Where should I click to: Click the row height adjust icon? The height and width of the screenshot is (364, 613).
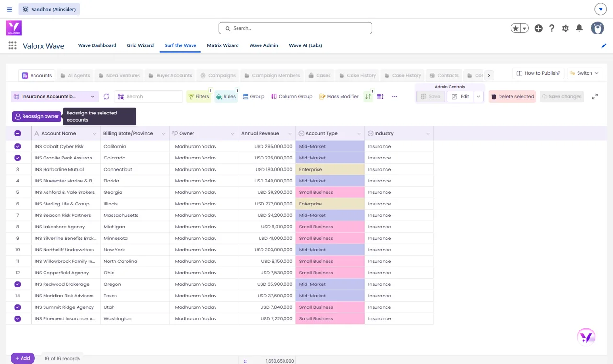click(381, 96)
